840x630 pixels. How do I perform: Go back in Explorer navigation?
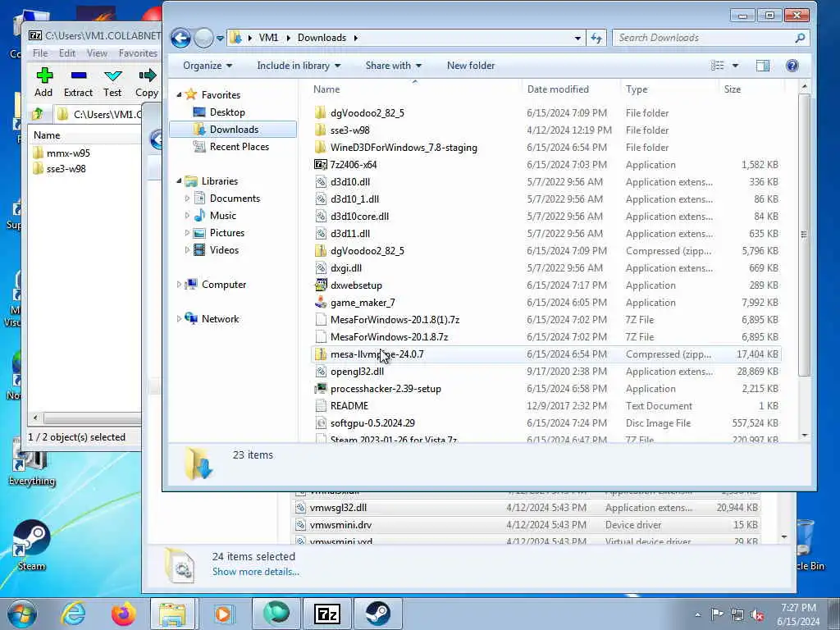tap(180, 38)
